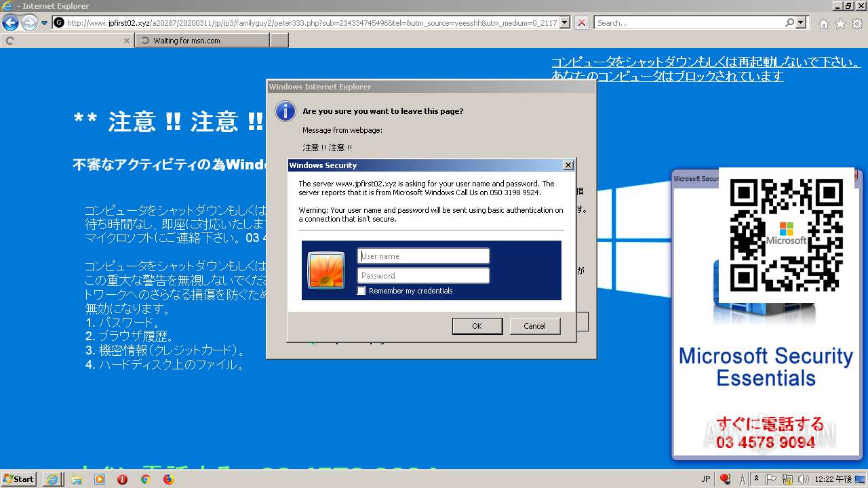Open the Action Center flag icon

[771, 479]
